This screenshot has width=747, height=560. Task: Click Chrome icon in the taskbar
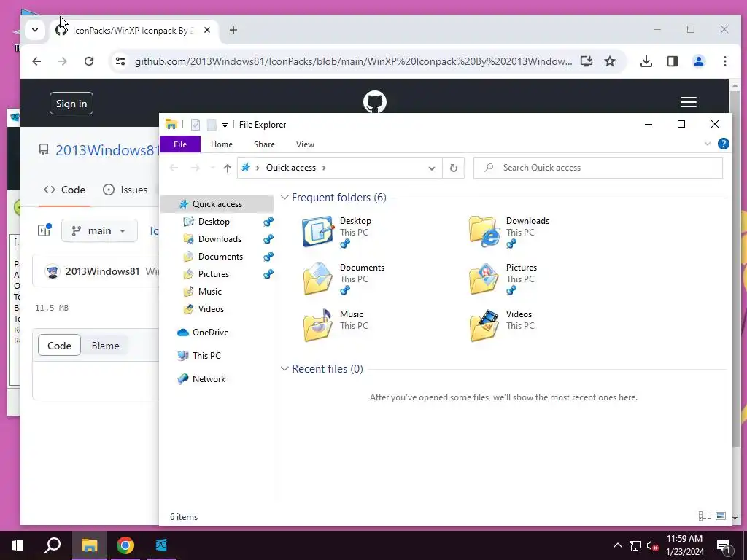[x=125, y=545]
